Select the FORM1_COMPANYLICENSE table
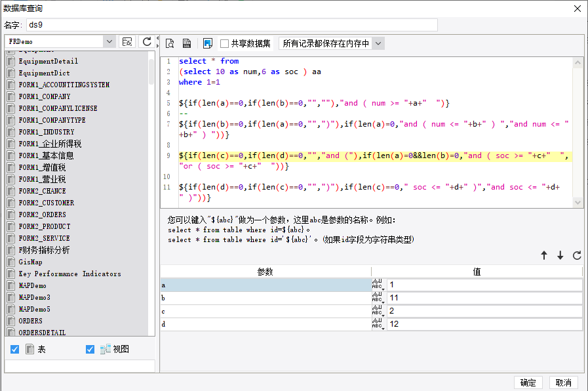This screenshot has height=391, width=588. (x=58, y=108)
